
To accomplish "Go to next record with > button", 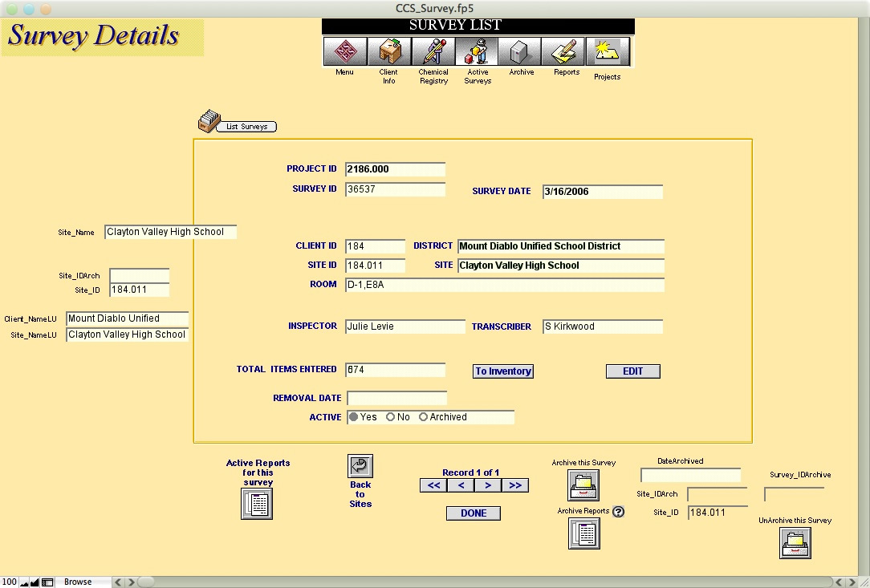I will point(487,485).
